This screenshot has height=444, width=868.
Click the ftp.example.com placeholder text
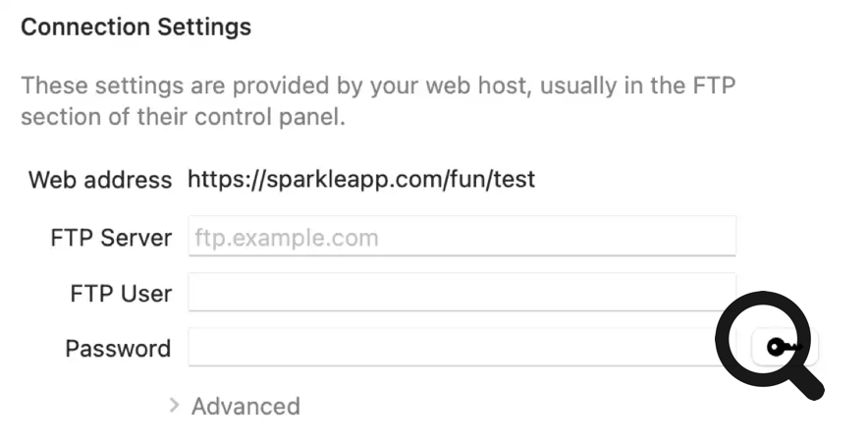(287, 237)
